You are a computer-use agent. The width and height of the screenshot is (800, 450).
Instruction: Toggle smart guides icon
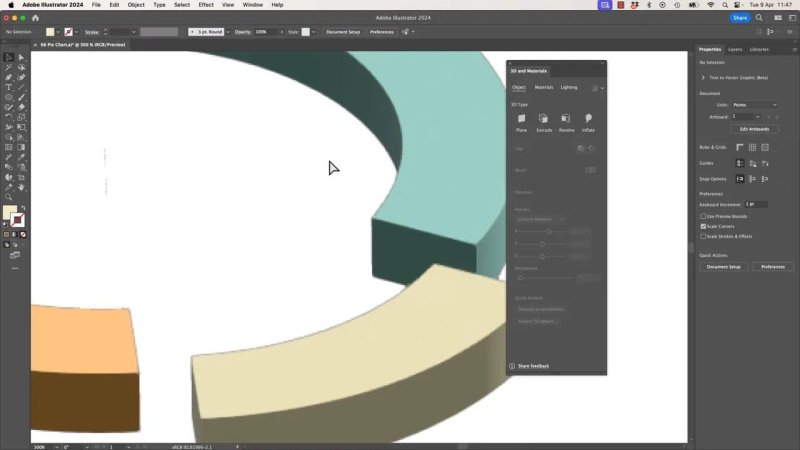pyautogui.click(x=765, y=163)
